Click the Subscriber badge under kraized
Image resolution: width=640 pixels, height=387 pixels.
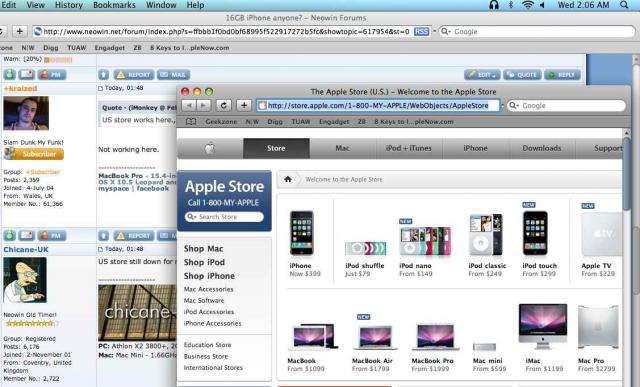(33, 154)
